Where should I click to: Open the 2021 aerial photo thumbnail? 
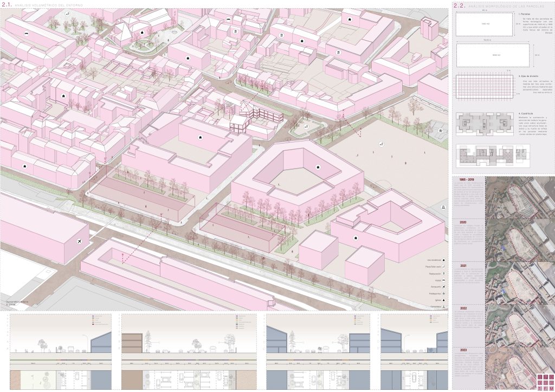tap(519, 284)
